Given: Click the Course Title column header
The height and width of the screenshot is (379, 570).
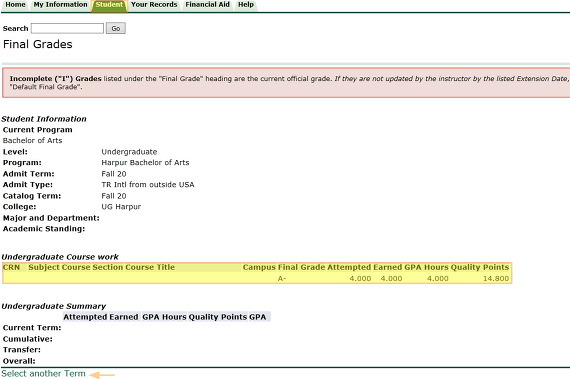Looking at the screenshot, I should pyautogui.click(x=150, y=267).
